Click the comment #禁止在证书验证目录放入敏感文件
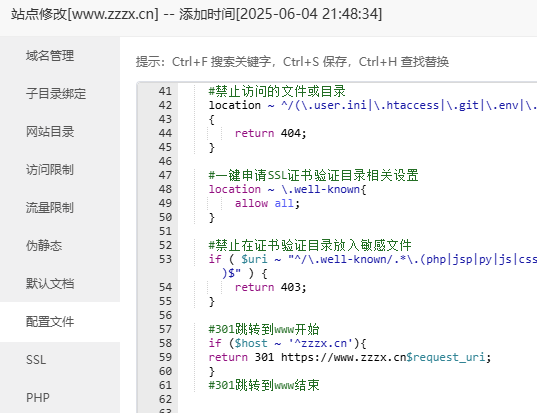The height and width of the screenshot is (413, 537). (310, 245)
